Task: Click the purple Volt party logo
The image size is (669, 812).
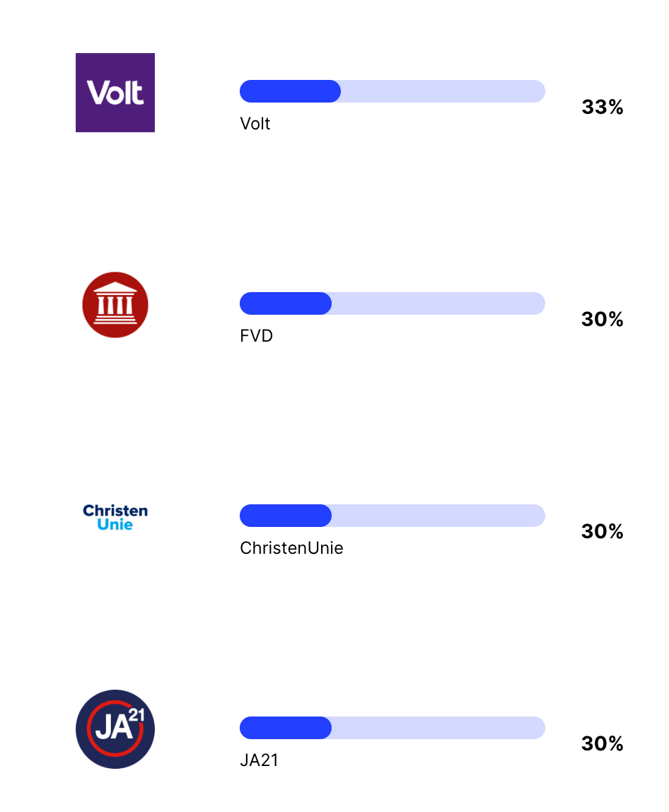Action: (115, 93)
